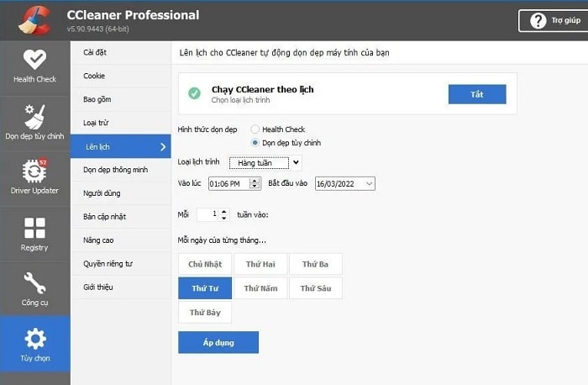Click the CCleaner logo icon
The image size is (588, 385).
click(x=34, y=20)
